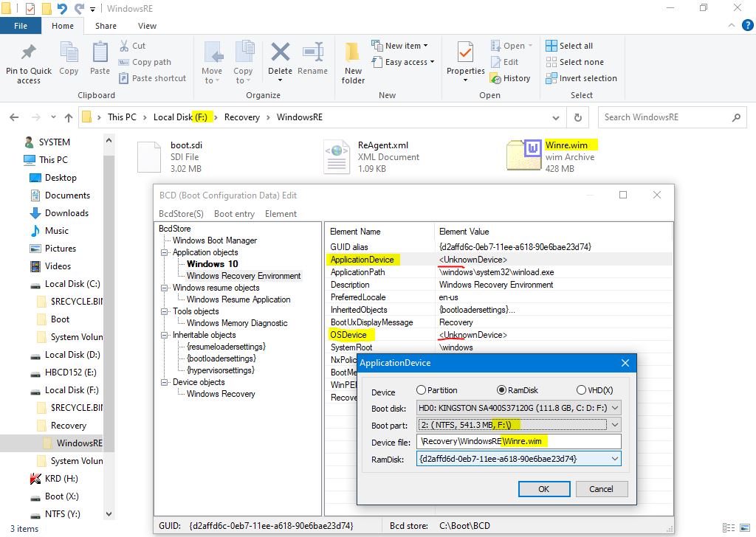Select the Partition radio button
Image resolution: width=756 pixels, height=537 pixels.
coord(422,390)
